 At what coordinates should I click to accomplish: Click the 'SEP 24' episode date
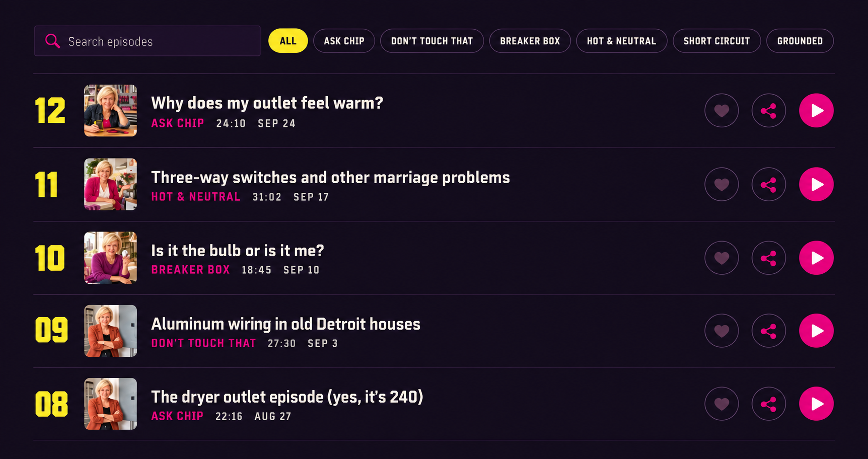tap(276, 123)
